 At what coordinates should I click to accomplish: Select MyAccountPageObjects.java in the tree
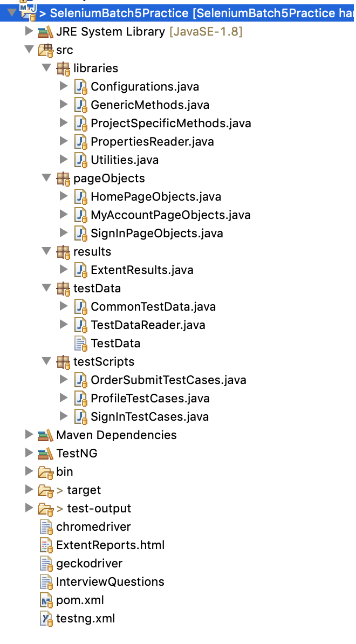(x=170, y=215)
